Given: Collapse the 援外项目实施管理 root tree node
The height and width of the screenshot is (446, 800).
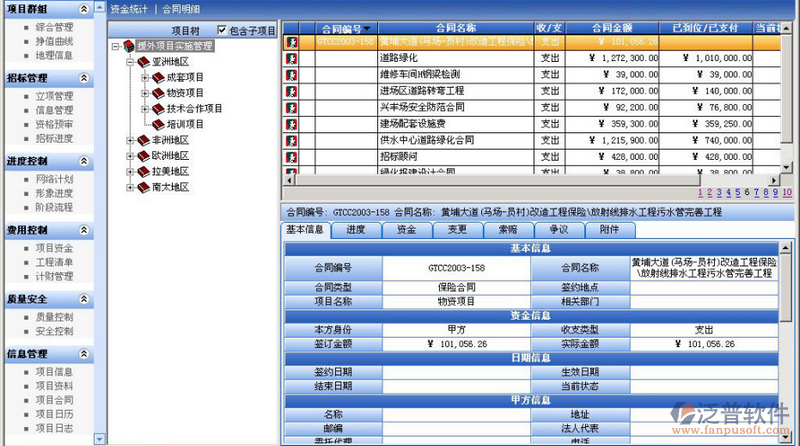Looking at the screenshot, I should 115,46.
